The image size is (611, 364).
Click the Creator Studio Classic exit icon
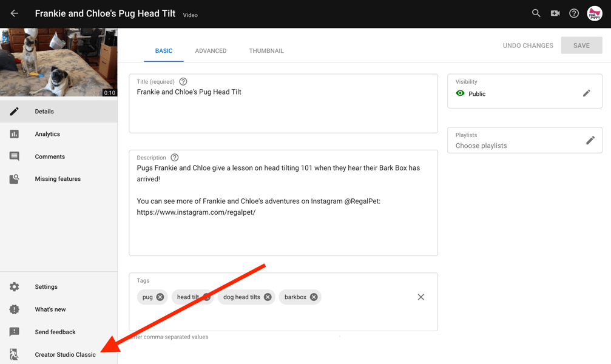(14, 354)
